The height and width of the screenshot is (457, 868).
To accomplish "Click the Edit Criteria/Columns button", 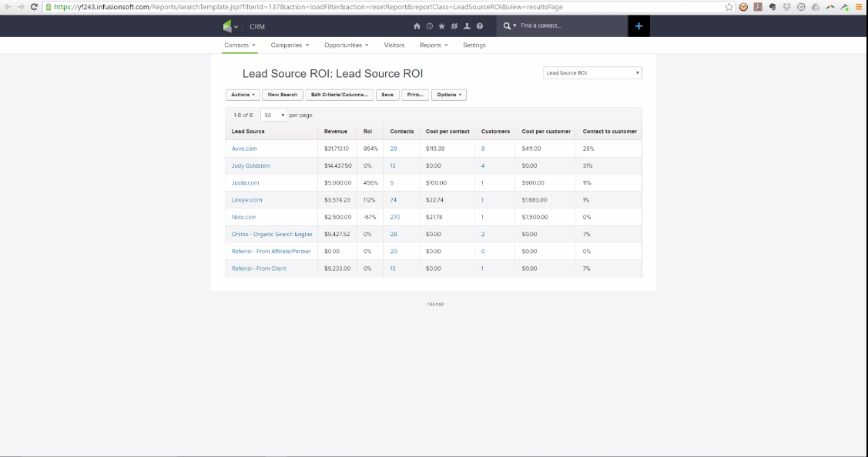I will pyautogui.click(x=340, y=95).
